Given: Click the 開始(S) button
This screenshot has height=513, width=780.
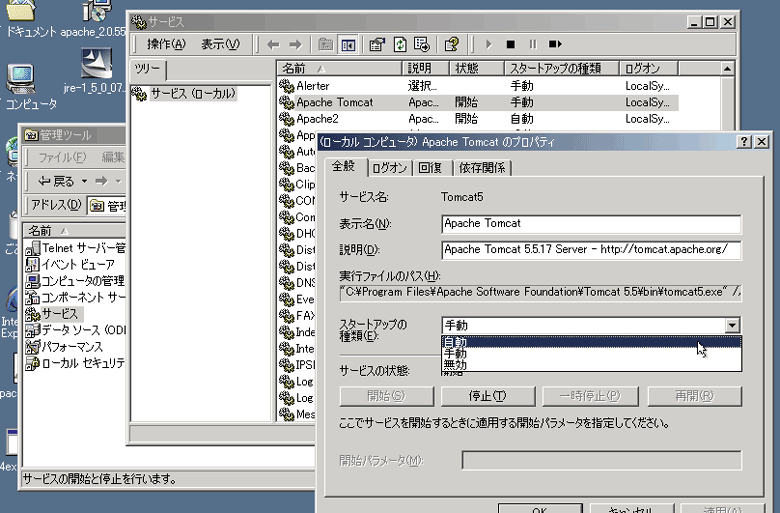Looking at the screenshot, I should (387, 396).
